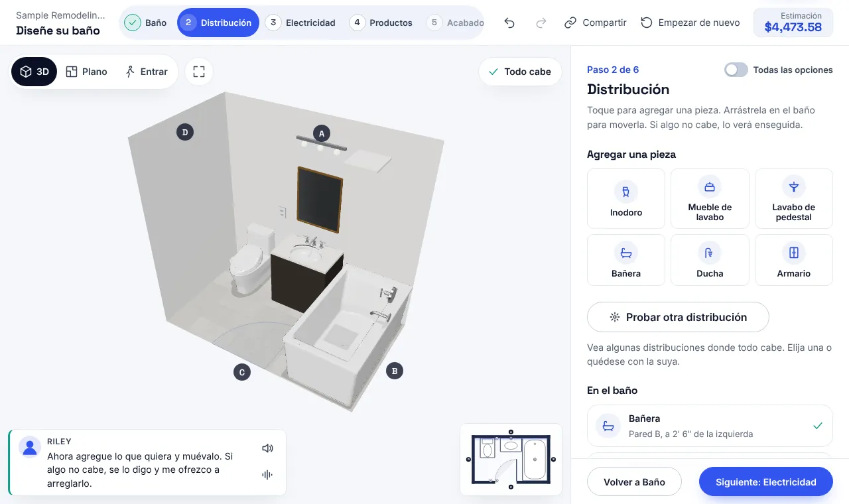This screenshot has width=849, height=504.
Task: Go to step 5 Acabado
Action: (454, 23)
